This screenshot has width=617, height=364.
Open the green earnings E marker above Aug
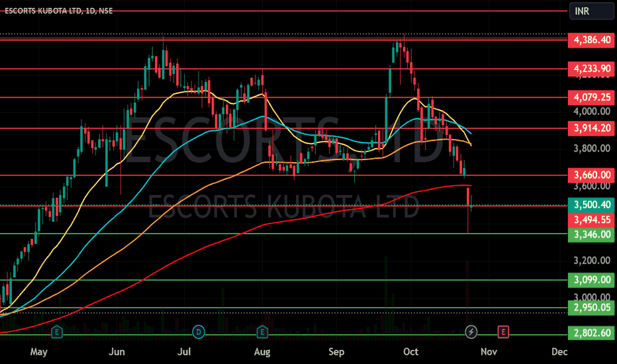pos(262,332)
